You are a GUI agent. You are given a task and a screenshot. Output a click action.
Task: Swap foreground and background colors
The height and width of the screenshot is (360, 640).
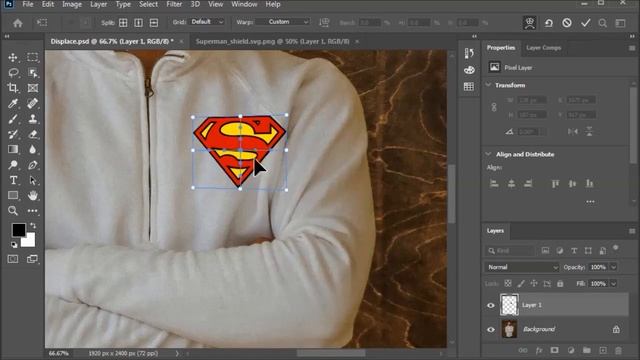pyautogui.click(x=33, y=226)
